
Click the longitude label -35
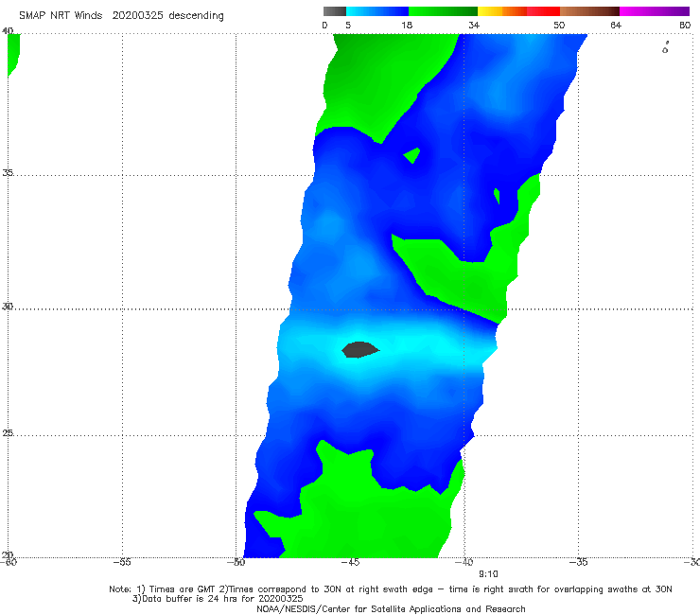pyautogui.click(x=578, y=562)
